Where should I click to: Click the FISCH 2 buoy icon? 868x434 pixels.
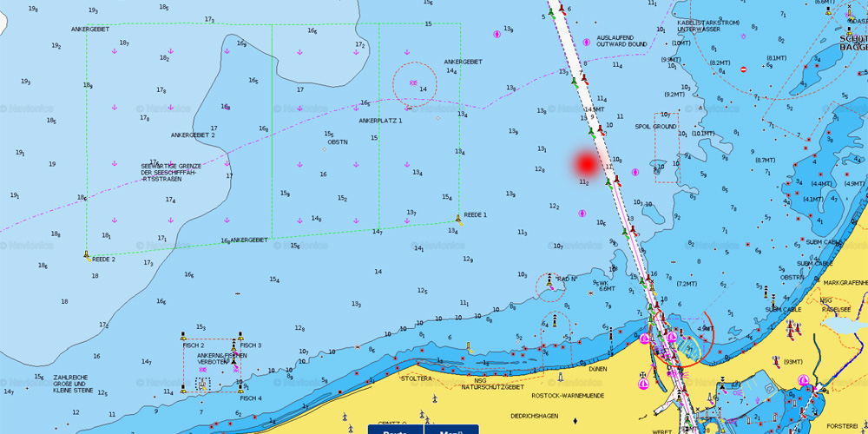183,336
